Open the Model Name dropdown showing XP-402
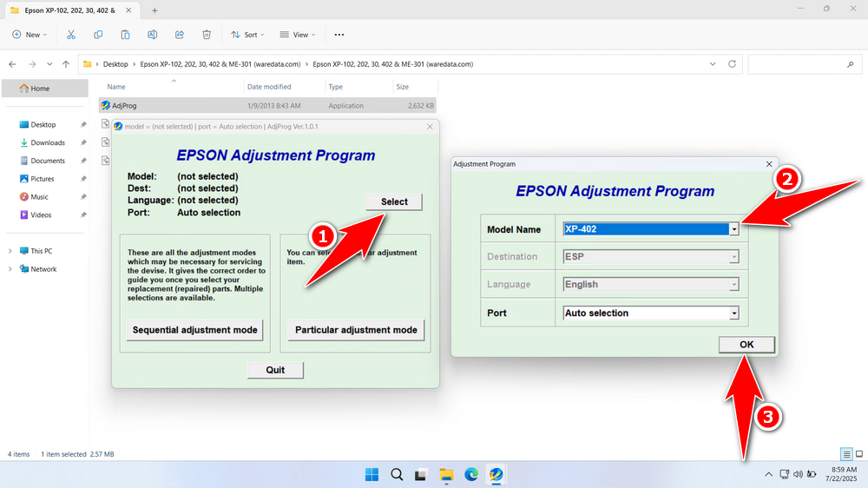Viewport: 868px width, 488px height. (x=651, y=228)
